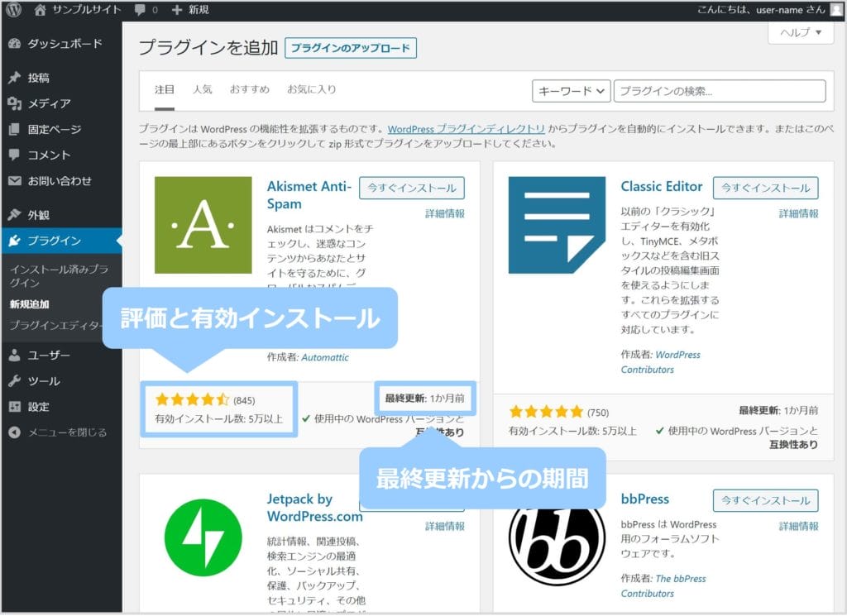Switch to the おすすめ tab
The height and width of the screenshot is (616, 847).
[x=250, y=89]
